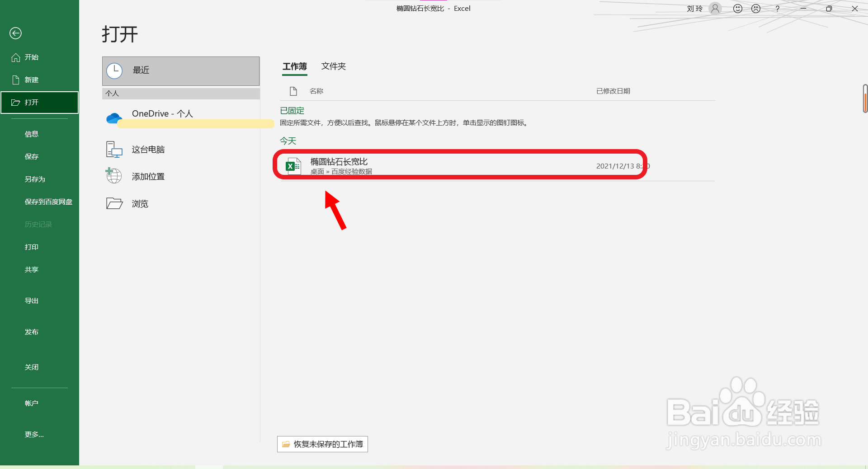
Task: Click 恢复未保存的工作簿 button
Action: point(322,444)
